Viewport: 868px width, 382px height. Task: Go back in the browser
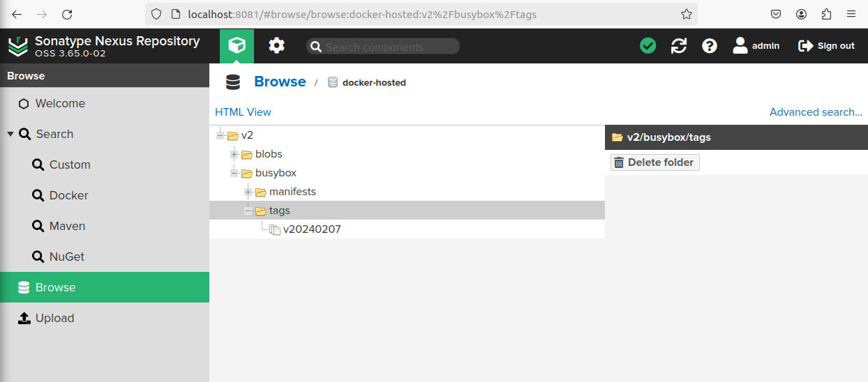[17, 14]
